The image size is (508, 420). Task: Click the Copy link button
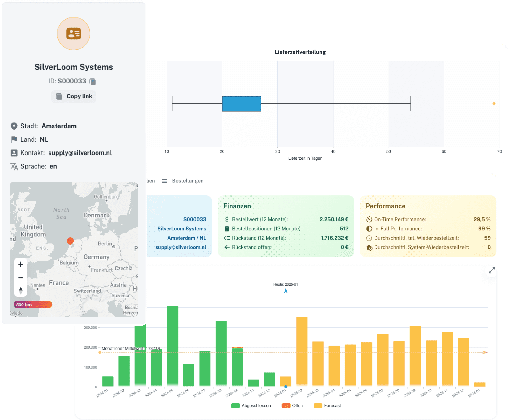(74, 96)
